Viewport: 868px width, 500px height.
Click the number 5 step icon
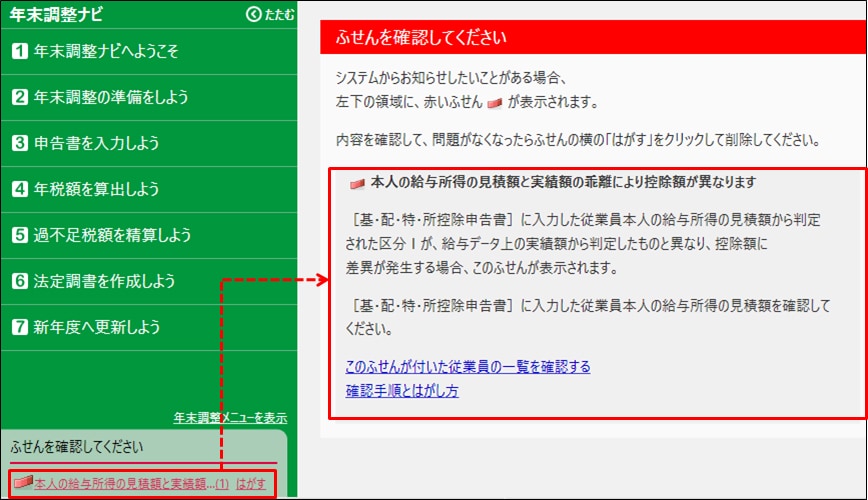coord(19,235)
